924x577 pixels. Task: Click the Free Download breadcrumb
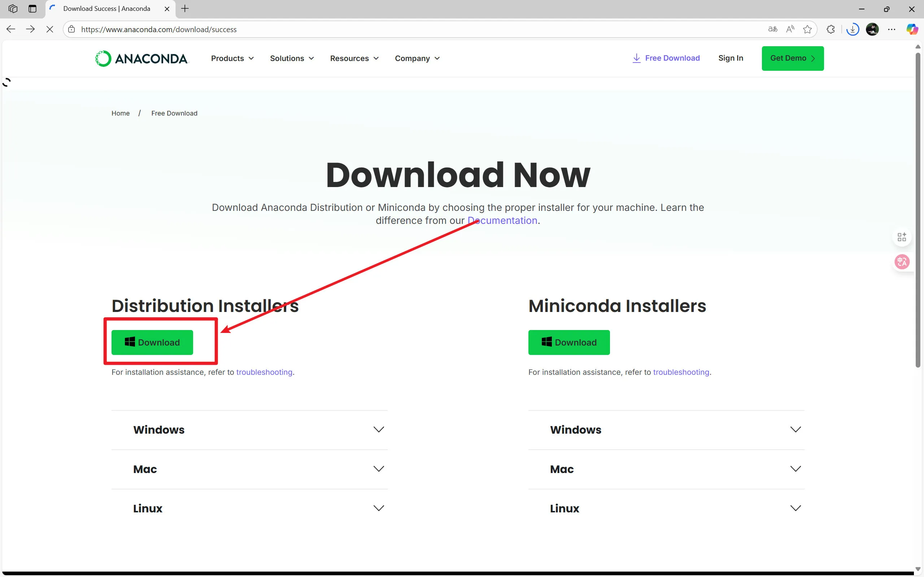point(174,113)
